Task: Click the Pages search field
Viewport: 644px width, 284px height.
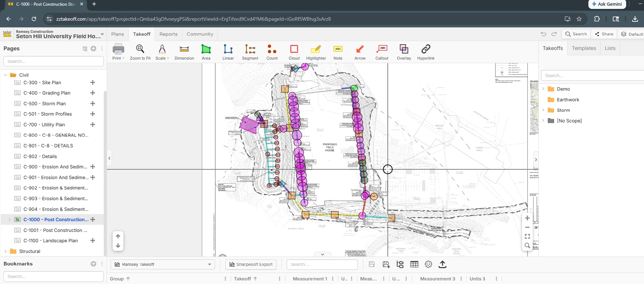Action: tap(53, 61)
